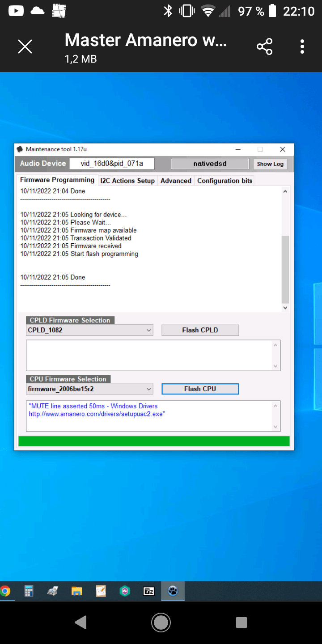Switch to Firmware Programming tab
The image size is (322, 644).
click(x=57, y=180)
